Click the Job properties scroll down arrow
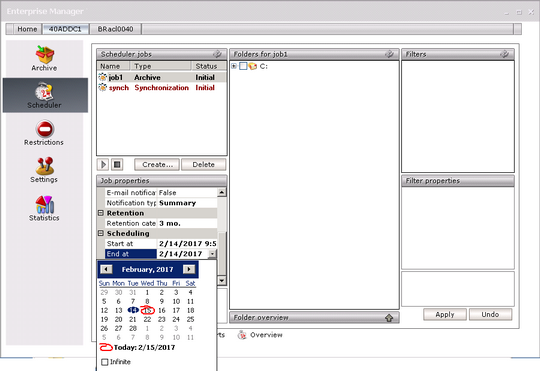The image size is (540, 371). pyautogui.click(x=221, y=280)
